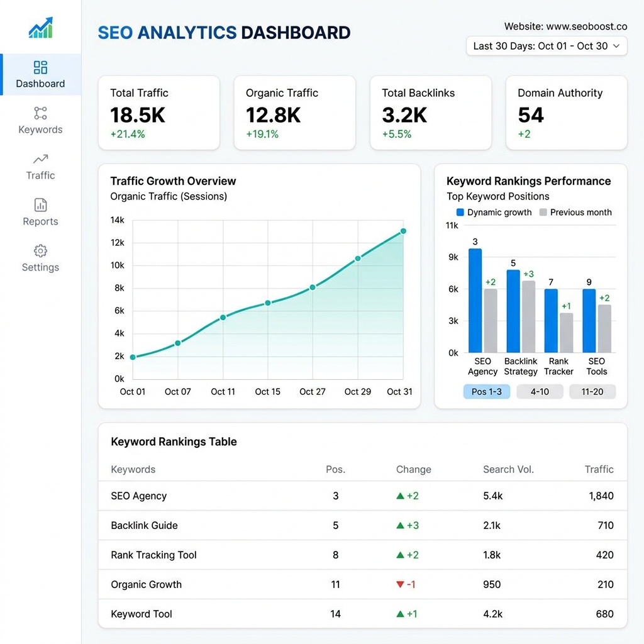The width and height of the screenshot is (644, 644).
Task: Click the gray SEO Tools previous month bar
Action: click(604, 328)
